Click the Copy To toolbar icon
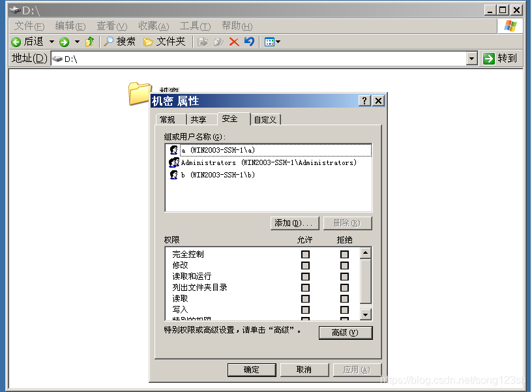Viewport: 532px width, 392px height. [x=218, y=42]
